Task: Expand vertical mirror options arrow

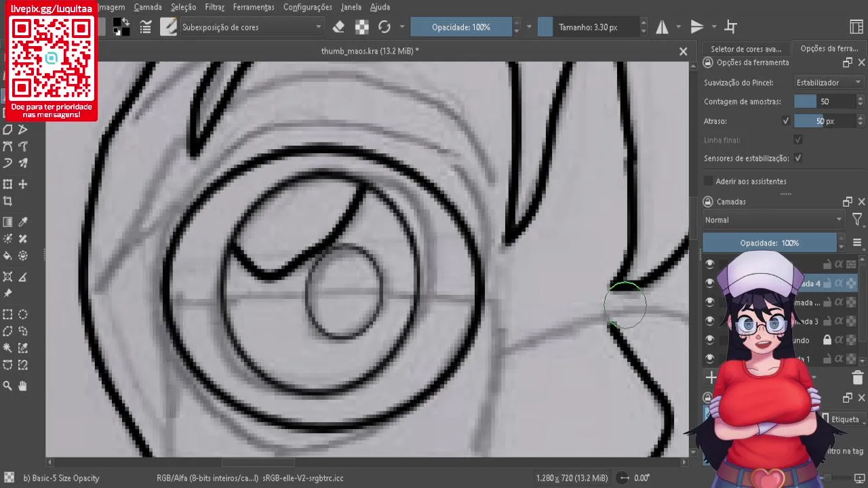Action: pyautogui.click(x=714, y=27)
